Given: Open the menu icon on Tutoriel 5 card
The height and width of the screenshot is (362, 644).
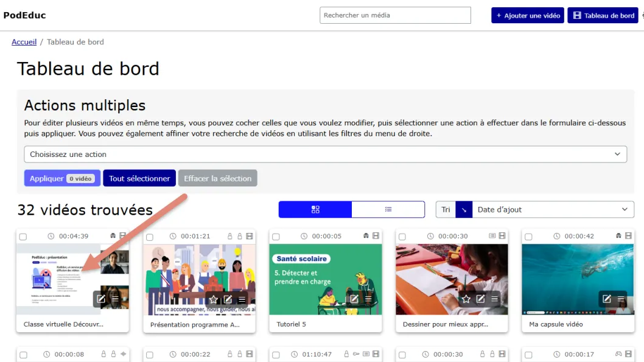Looking at the screenshot, I should click(368, 299).
